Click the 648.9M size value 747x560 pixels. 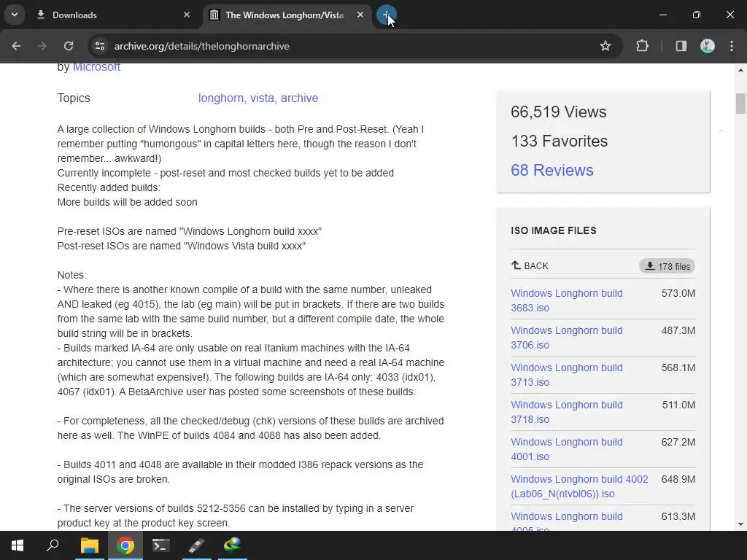point(678,479)
